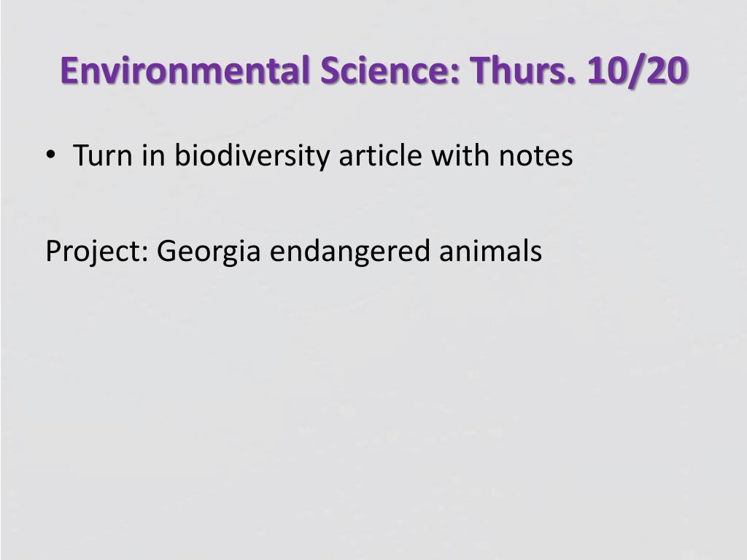Click the empty slide area below the project line
The height and width of the screenshot is (560, 747).
tap(373, 405)
